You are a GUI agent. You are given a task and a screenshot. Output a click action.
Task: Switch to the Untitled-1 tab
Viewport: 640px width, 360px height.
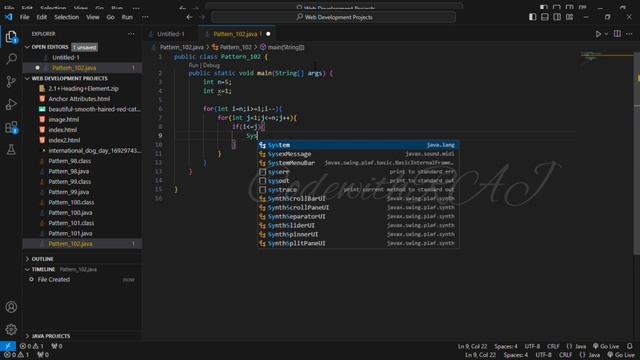click(170, 34)
